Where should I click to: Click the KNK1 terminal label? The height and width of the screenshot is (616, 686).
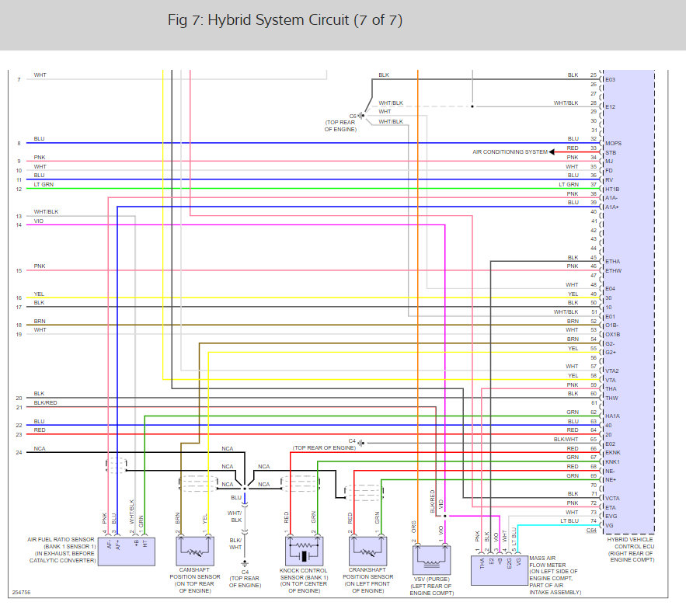[x=612, y=461]
